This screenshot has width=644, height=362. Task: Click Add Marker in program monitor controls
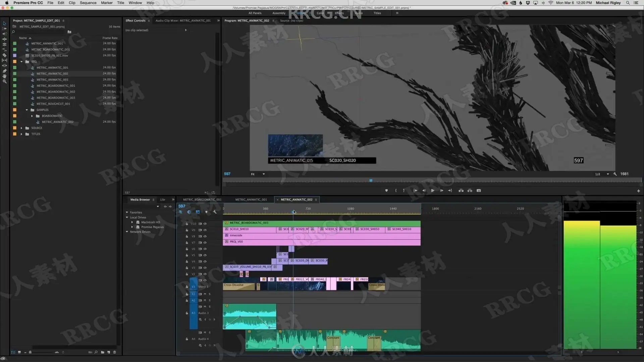(386, 190)
